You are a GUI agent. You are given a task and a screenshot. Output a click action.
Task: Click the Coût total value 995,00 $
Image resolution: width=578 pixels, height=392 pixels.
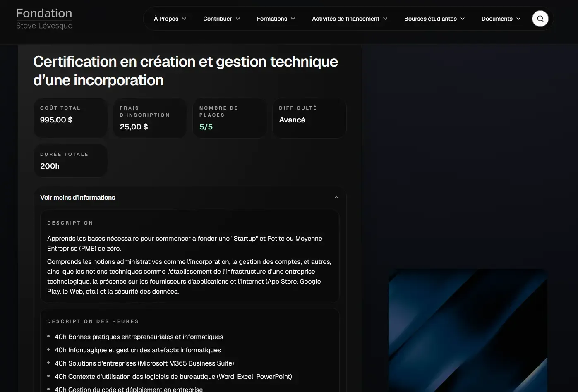[56, 120]
